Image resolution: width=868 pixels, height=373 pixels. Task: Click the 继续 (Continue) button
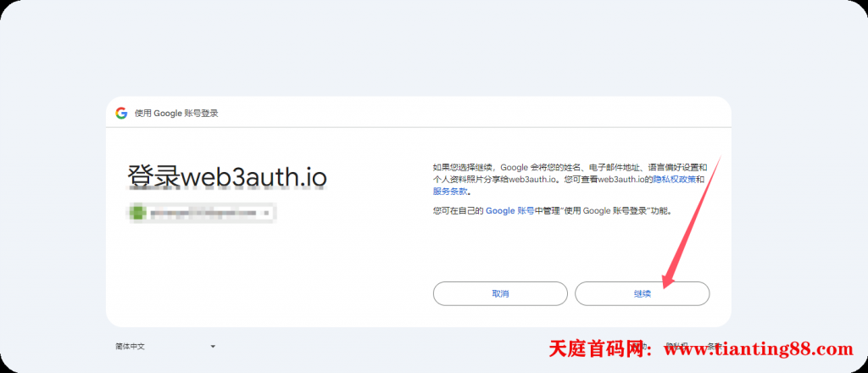tap(643, 293)
